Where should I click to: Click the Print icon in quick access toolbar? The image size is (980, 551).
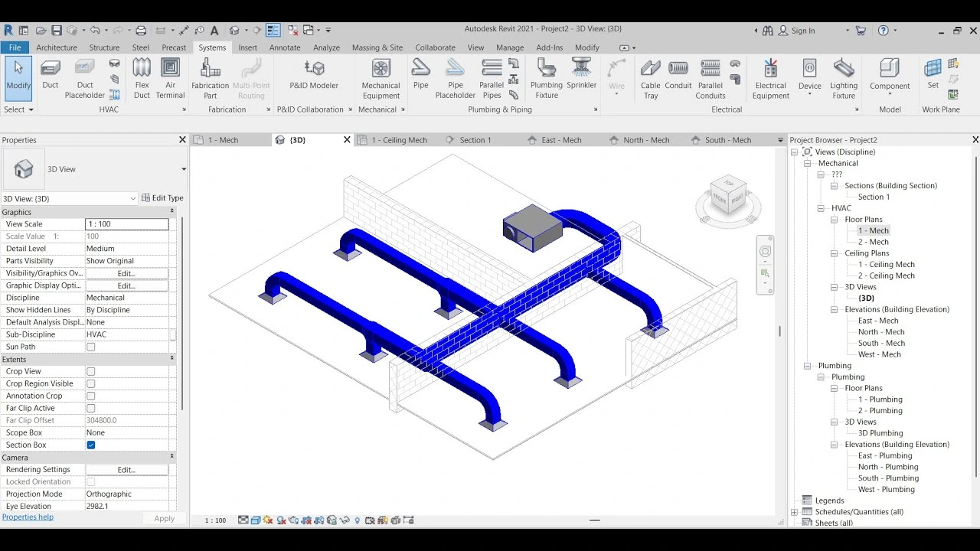(141, 31)
